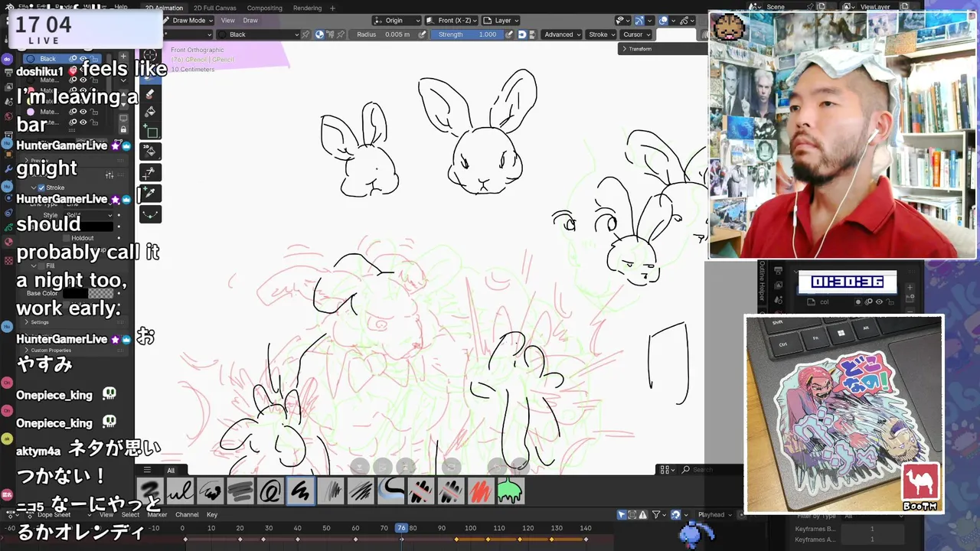The width and height of the screenshot is (980, 551).
Task: Open the Key menu in dope sheet
Action: pos(212,515)
